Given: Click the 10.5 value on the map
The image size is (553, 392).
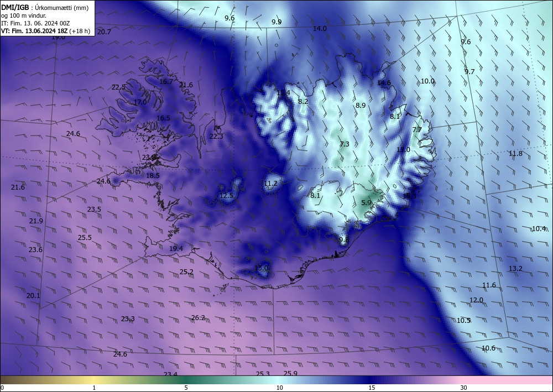Looking at the screenshot, I should point(463,321).
